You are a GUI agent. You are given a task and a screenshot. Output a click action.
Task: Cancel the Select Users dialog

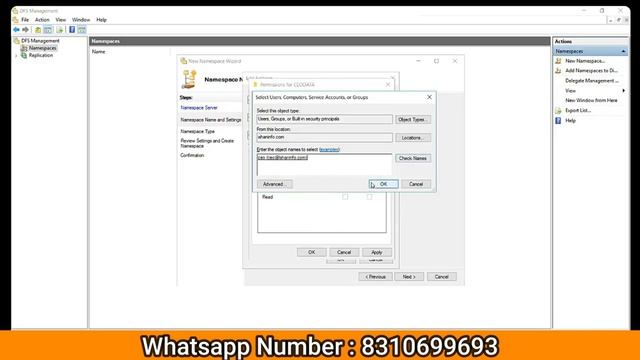(416, 184)
